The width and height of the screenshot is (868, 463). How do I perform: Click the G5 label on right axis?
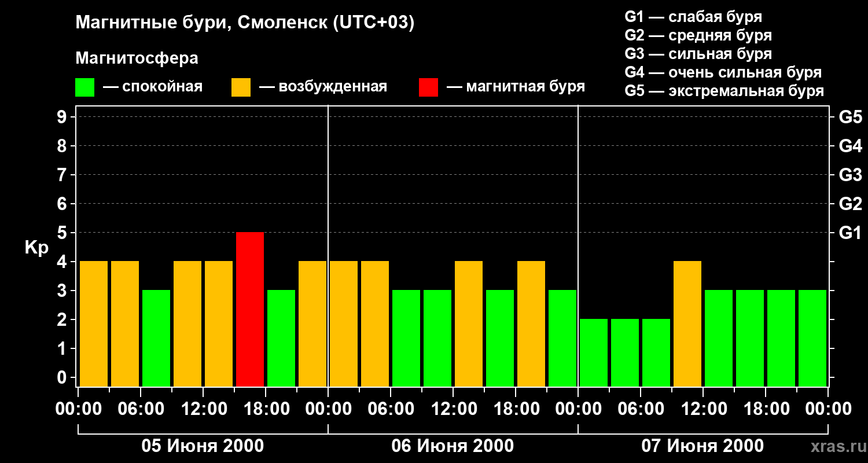[x=850, y=117]
